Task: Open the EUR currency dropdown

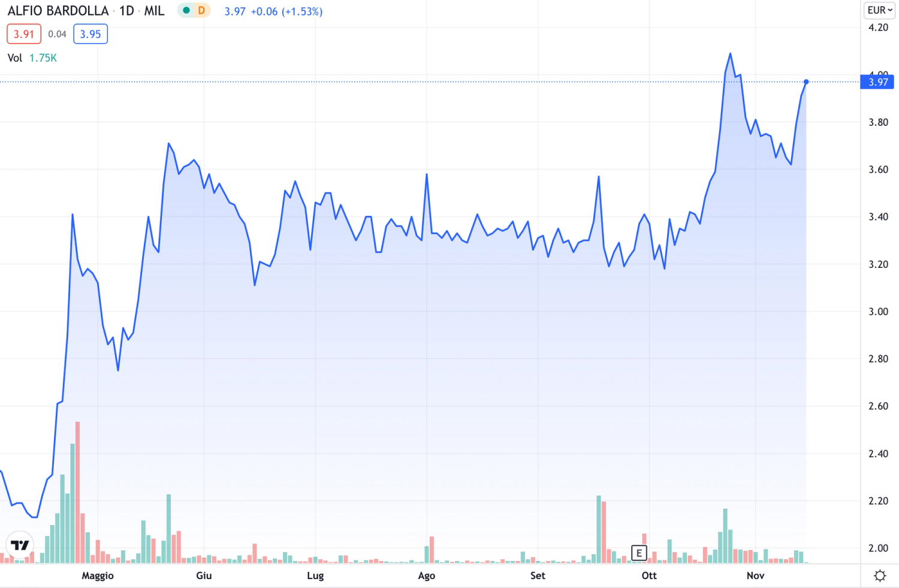Action: [x=880, y=10]
